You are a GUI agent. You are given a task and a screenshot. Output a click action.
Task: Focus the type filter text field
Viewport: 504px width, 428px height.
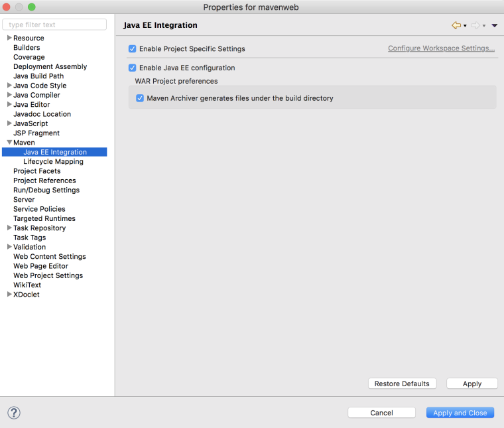click(x=54, y=25)
